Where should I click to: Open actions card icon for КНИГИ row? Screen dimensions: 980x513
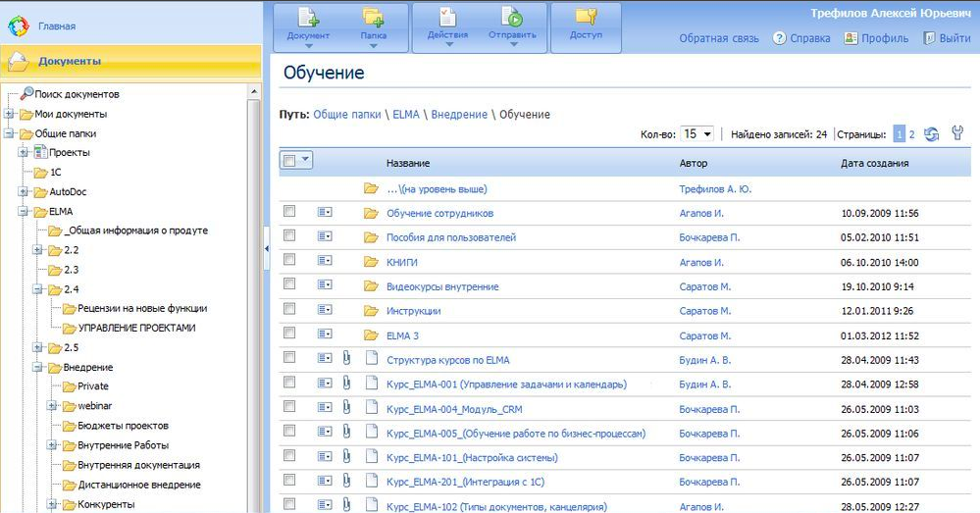tap(325, 261)
